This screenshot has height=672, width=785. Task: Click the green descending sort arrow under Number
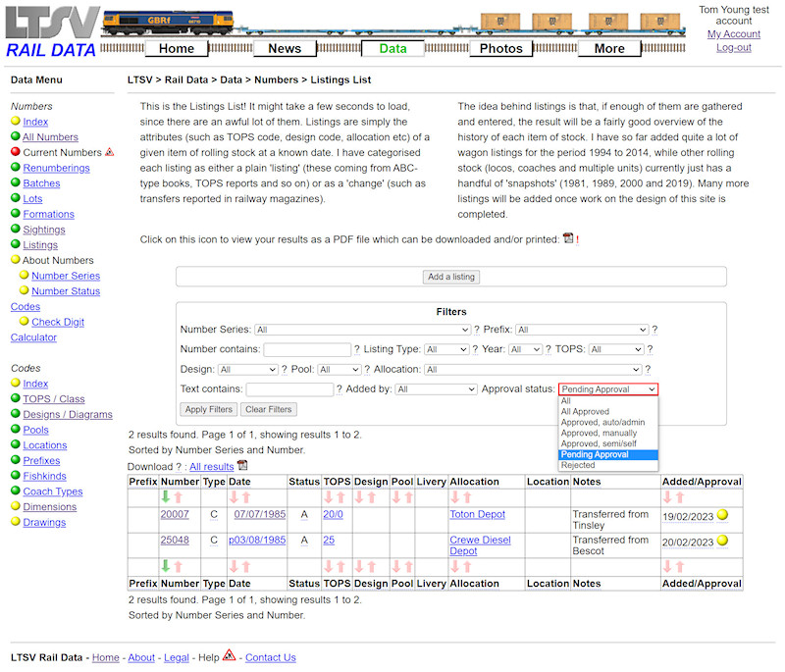pos(167,494)
